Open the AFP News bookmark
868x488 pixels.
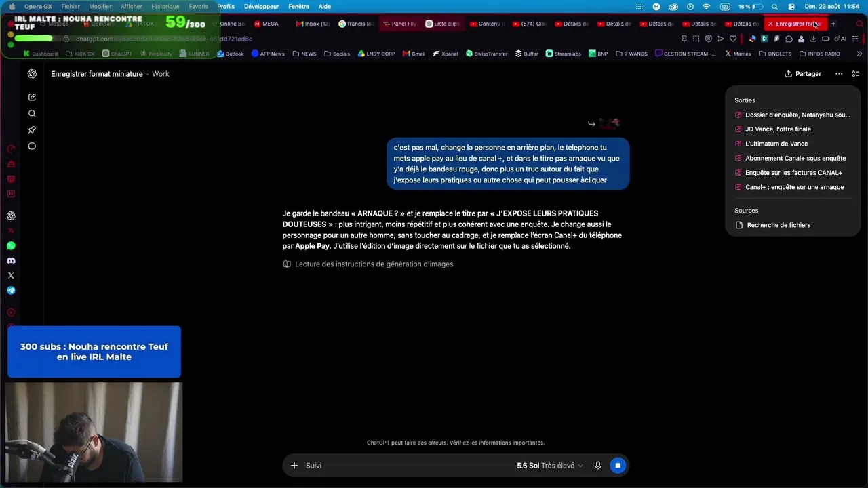coord(268,54)
